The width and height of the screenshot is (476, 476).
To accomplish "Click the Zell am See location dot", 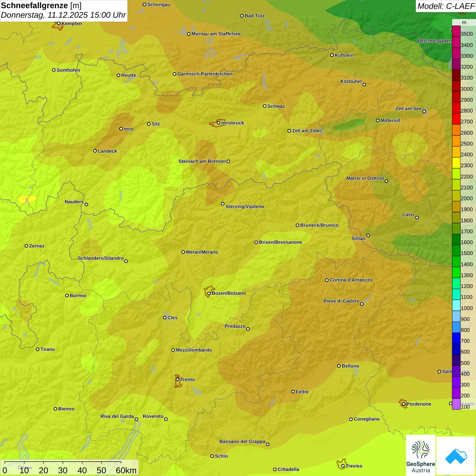I will tap(424, 111).
